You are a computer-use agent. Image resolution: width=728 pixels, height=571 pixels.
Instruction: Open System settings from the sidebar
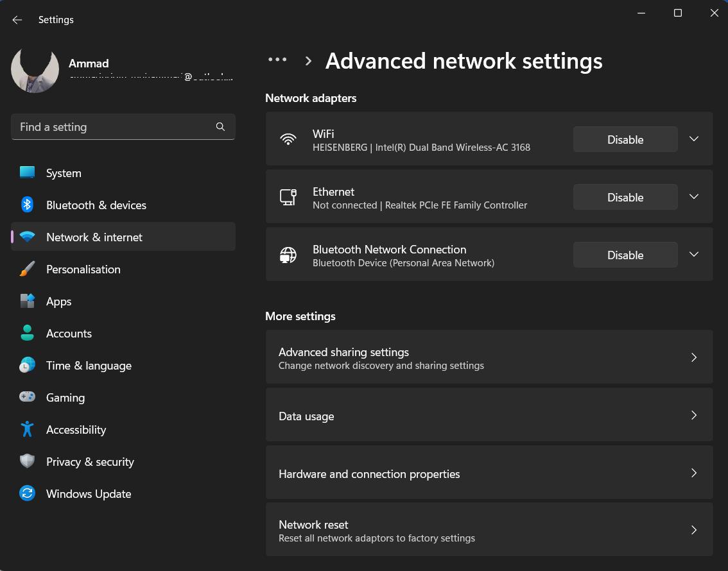click(63, 173)
